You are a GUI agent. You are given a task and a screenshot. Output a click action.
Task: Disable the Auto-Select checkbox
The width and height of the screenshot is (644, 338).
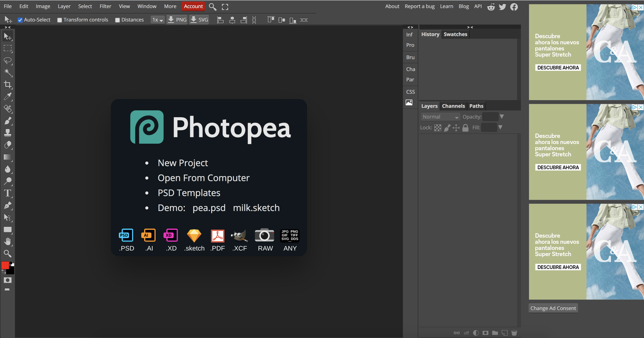[x=20, y=20]
